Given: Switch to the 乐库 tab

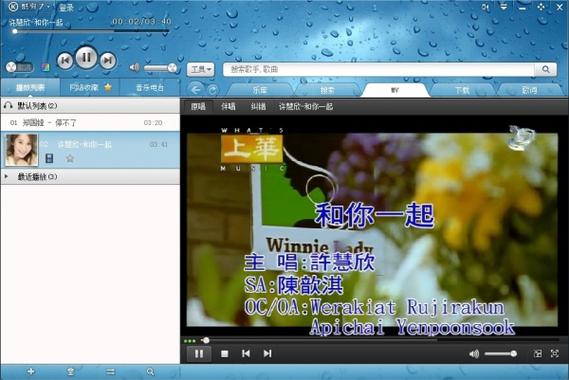Looking at the screenshot, I should click(x=260, y=90).
